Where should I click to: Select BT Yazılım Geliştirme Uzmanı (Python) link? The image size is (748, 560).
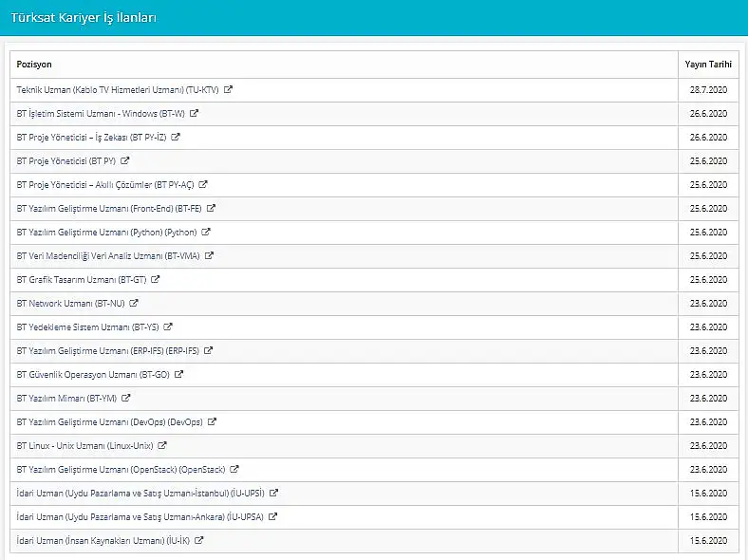pos(107,233)
